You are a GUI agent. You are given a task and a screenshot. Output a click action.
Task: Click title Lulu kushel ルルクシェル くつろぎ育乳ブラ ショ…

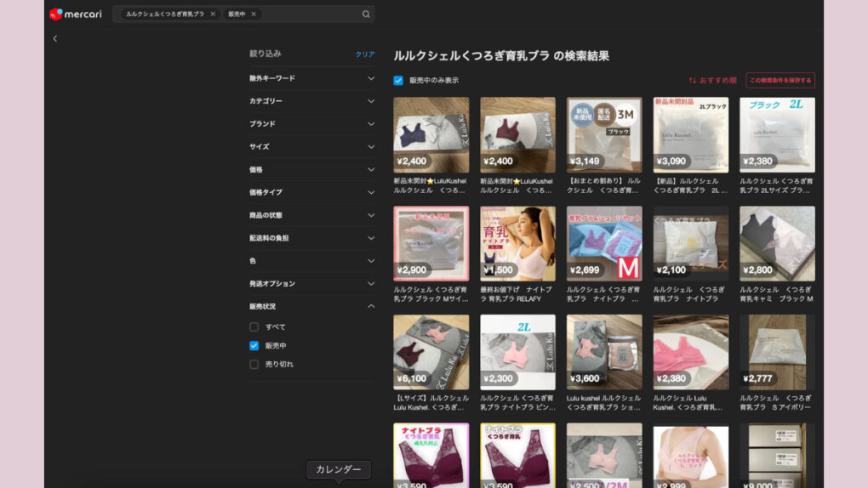click(604, 403)
